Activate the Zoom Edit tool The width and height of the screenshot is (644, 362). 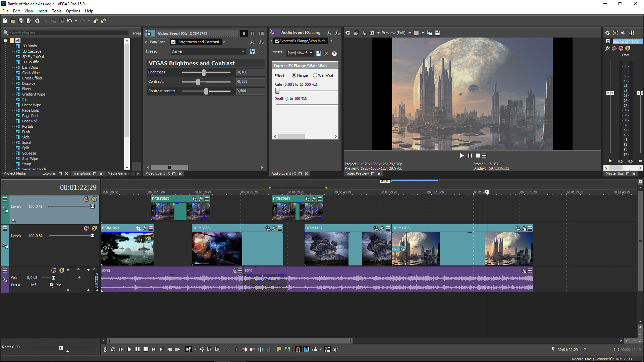(x=218, y=349)
